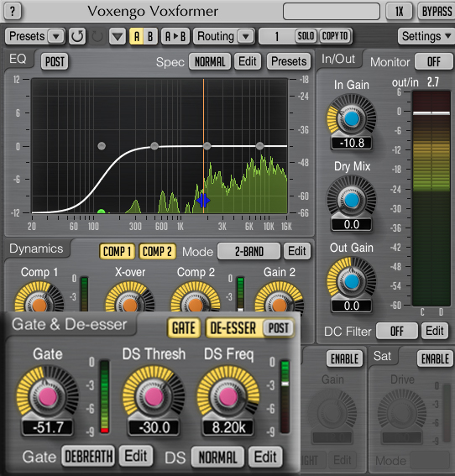Click the Out Gain value 0.0
Viewport: 455px width, 476px height.
[x=352, y=306]
